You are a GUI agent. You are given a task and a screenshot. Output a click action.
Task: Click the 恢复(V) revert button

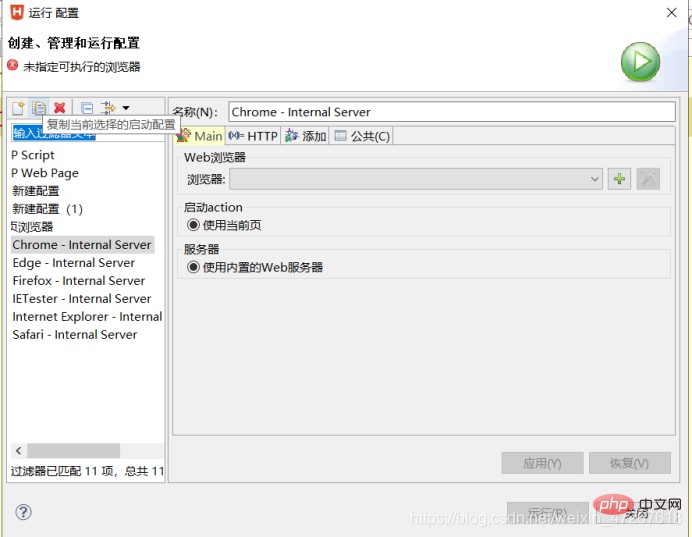629,463
